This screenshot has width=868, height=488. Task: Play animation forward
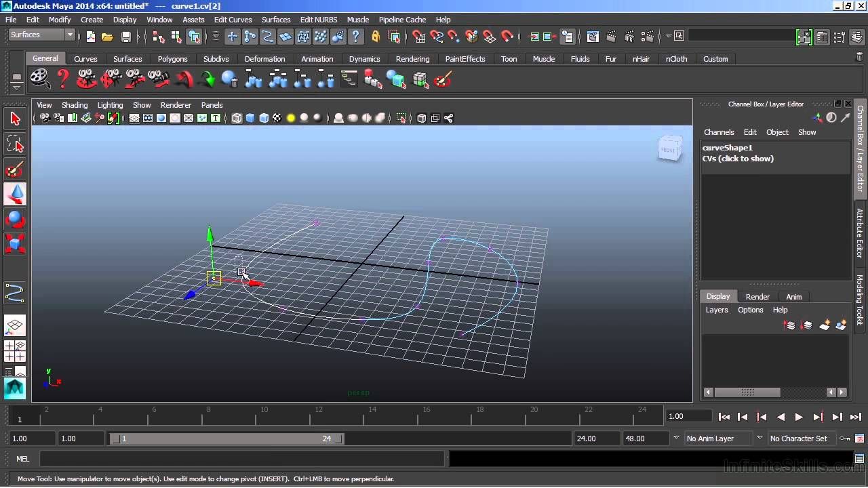(x=799, y=417)
